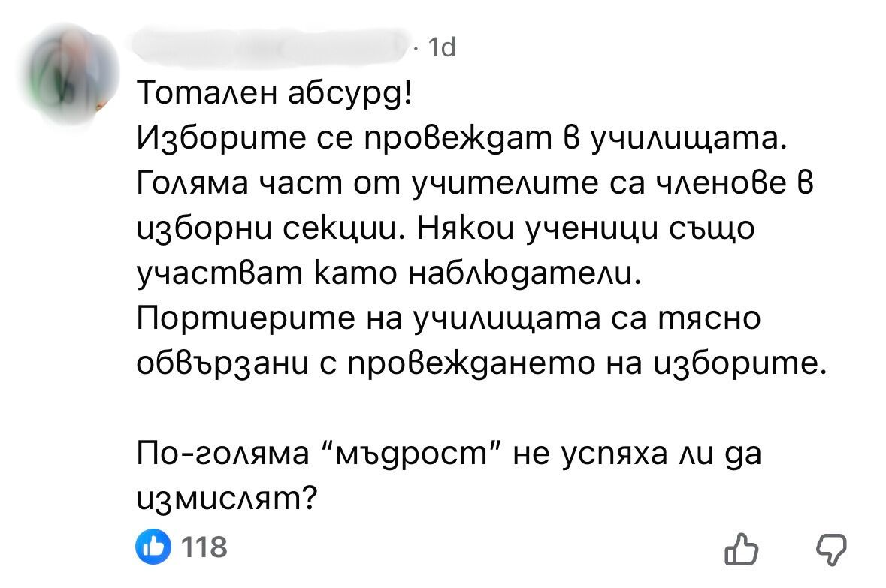Downvote the comment with thumbs-down icon
Viewport: 886px width, 588px height.
[x=831, y=550]
